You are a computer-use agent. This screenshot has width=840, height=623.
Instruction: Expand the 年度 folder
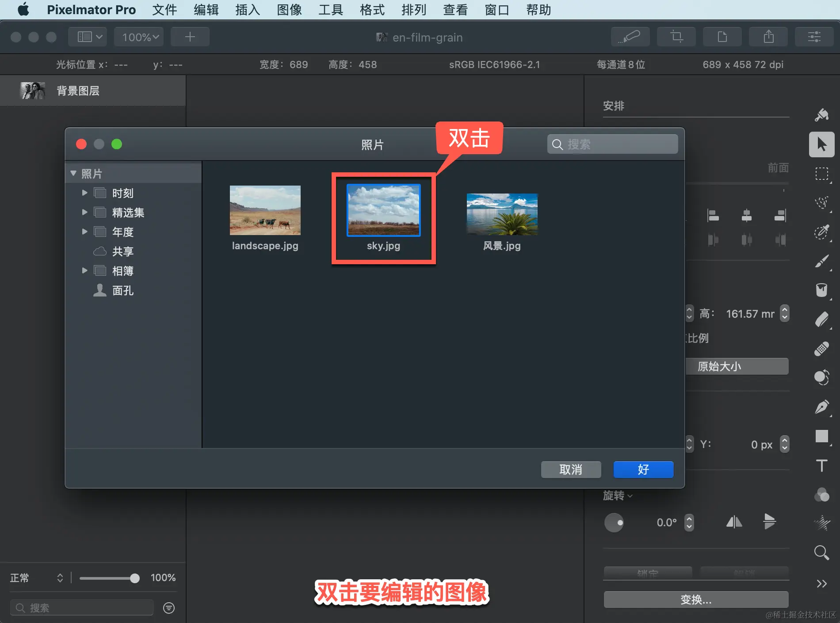84,232
